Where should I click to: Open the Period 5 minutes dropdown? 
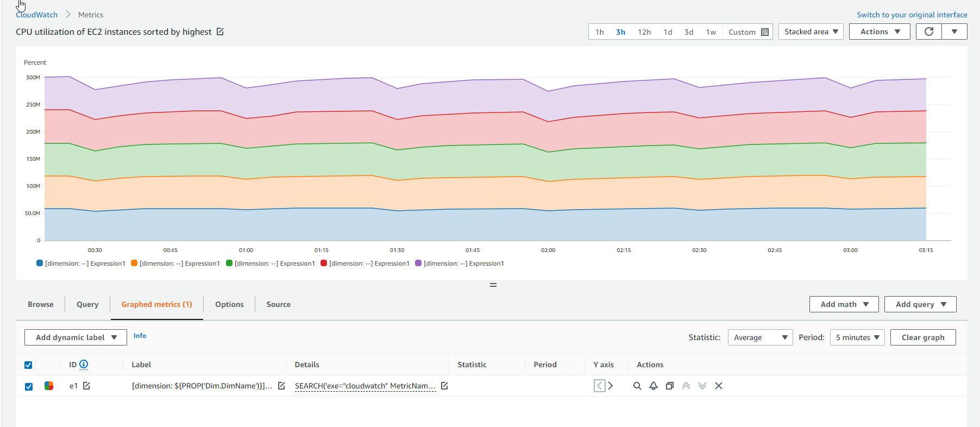[x=857, y=337]
